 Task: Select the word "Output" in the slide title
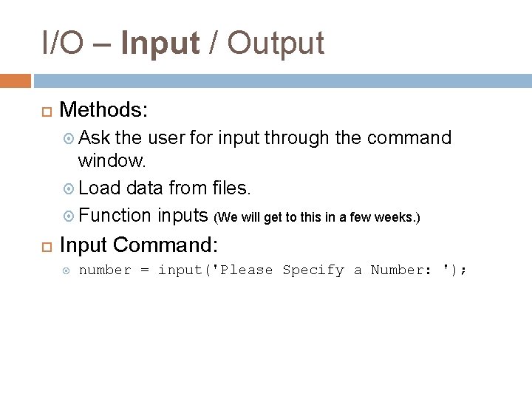pyautogui.click(x=276, y=44)
